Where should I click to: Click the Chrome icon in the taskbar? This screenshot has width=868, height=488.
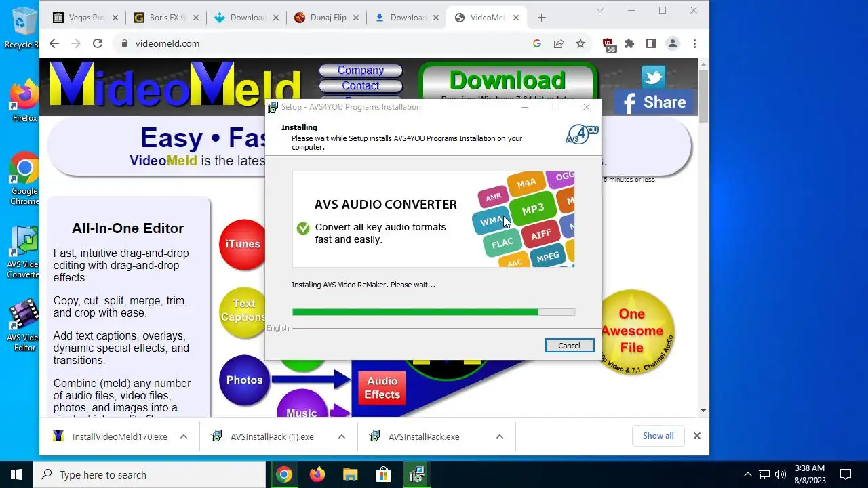(284, 474)
